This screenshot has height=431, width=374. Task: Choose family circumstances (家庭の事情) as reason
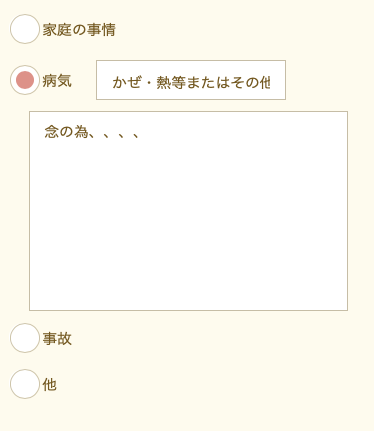25,29
